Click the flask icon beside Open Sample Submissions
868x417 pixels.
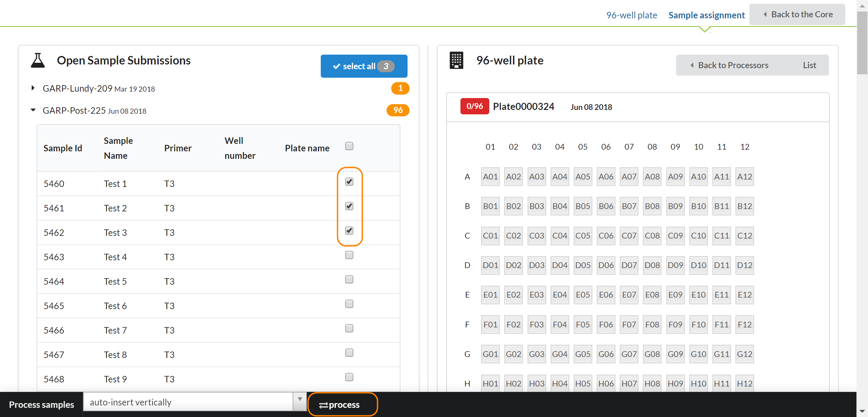point(38,60)
